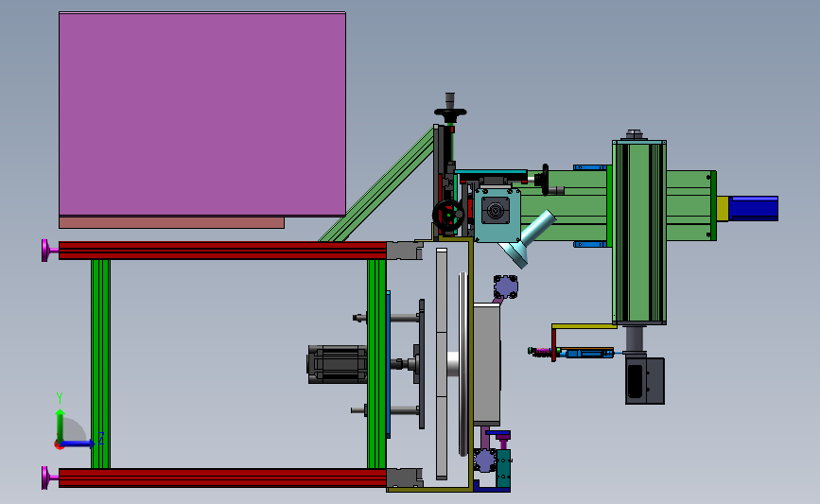This screenshot has width=820, height=504.
Task: Select the tall green vertical actuator column
Action: tap(639, 232)
